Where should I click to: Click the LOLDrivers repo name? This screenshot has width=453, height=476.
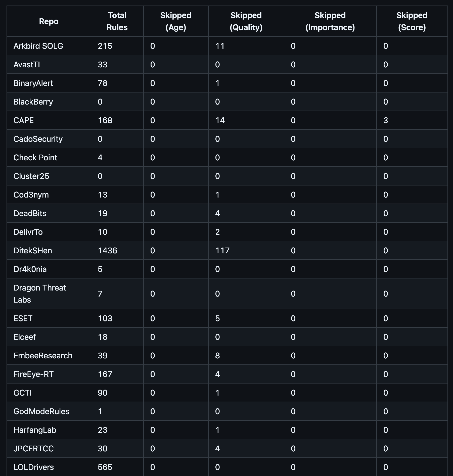tap(34, 467)
